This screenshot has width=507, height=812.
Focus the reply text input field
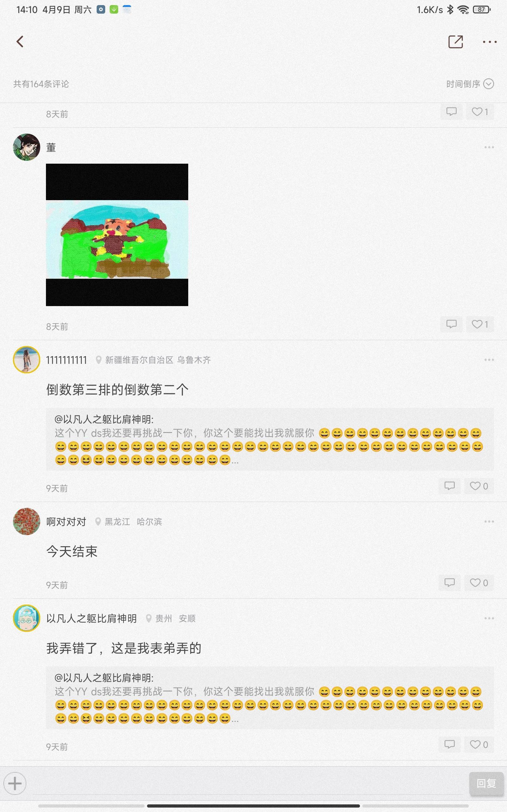248,783
